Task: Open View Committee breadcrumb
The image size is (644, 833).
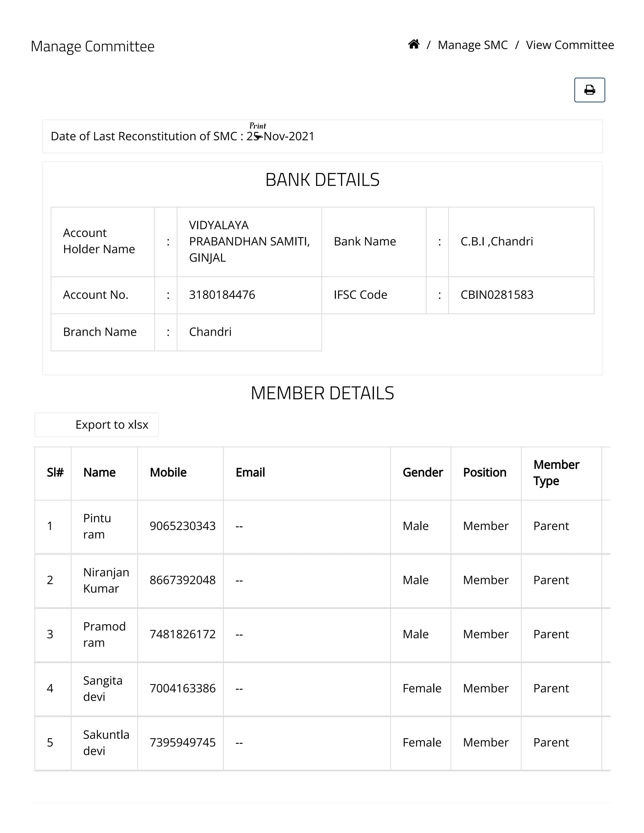Action: pyautogui.click(x=569, y=45)
